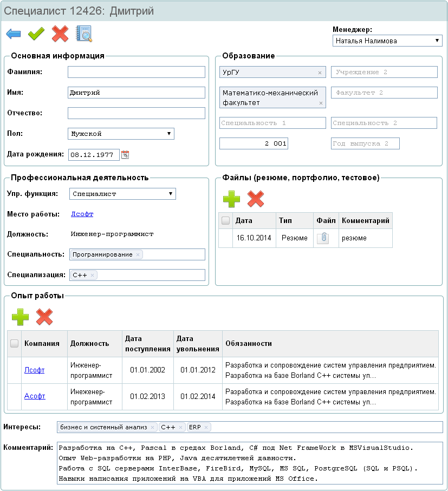This screenshot has height=491, width=448.
Task: Add a work experience entry with green plus
Action: point(21,317)
